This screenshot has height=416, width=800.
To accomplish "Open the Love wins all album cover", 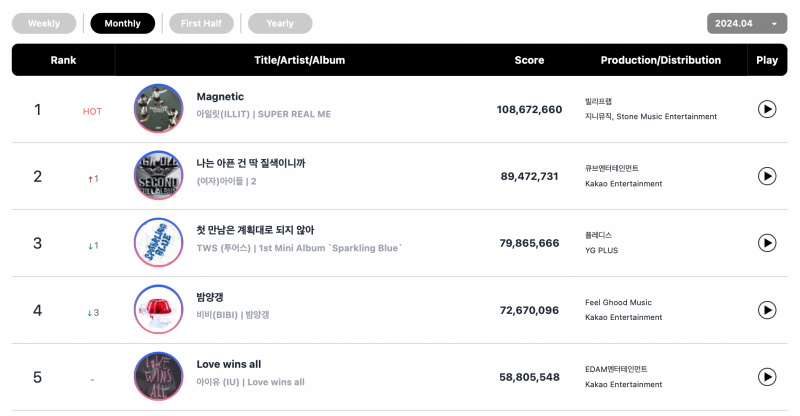I will [x=158, y=377].
